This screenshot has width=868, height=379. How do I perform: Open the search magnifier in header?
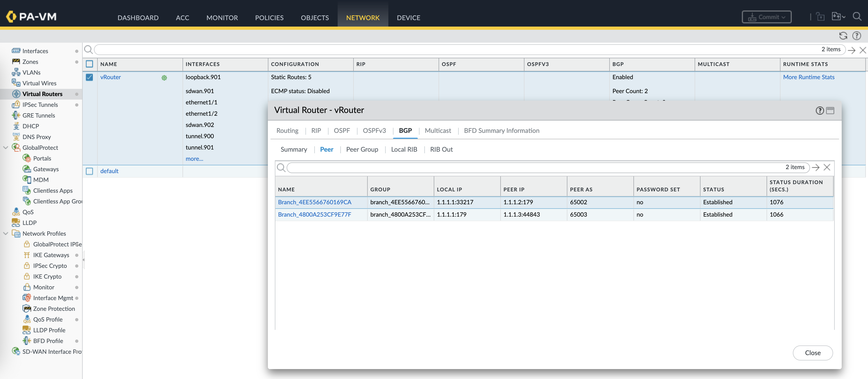pyautogui.click(x=857, y=17)
